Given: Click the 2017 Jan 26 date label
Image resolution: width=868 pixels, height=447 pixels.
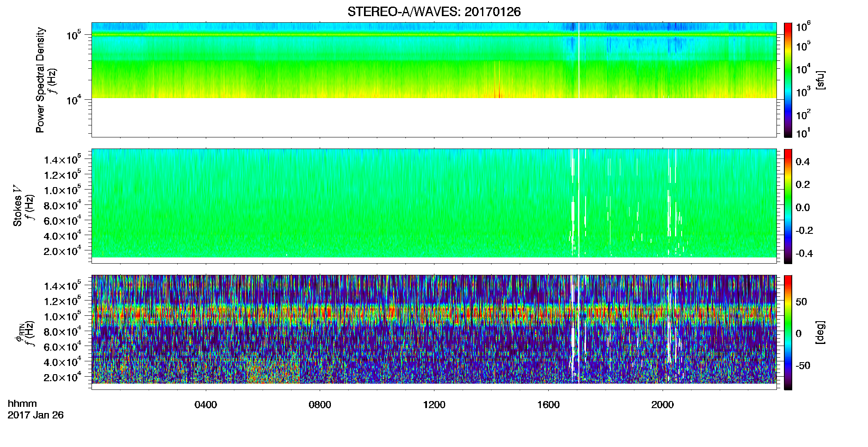Looking at the screenshot, I should (36, 415).
